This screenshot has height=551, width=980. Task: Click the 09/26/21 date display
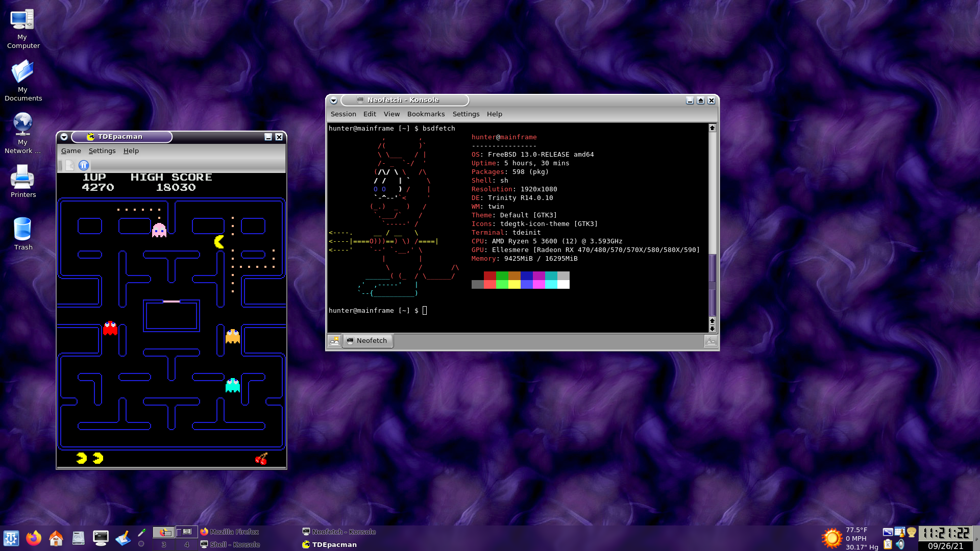[x=946, y=546]
